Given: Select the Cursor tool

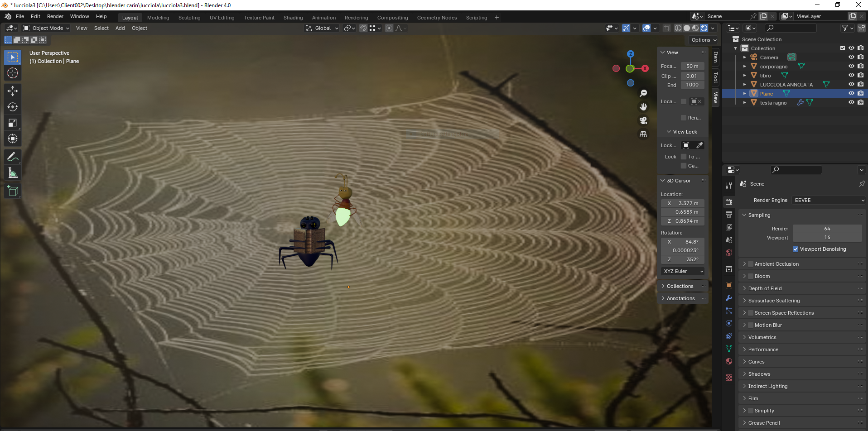Looking at the screenshot, I should [13, 73].
